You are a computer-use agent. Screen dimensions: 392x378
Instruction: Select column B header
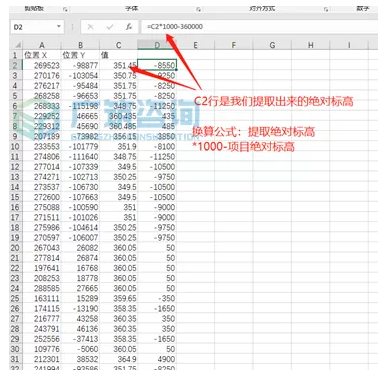tap(80, 45)
